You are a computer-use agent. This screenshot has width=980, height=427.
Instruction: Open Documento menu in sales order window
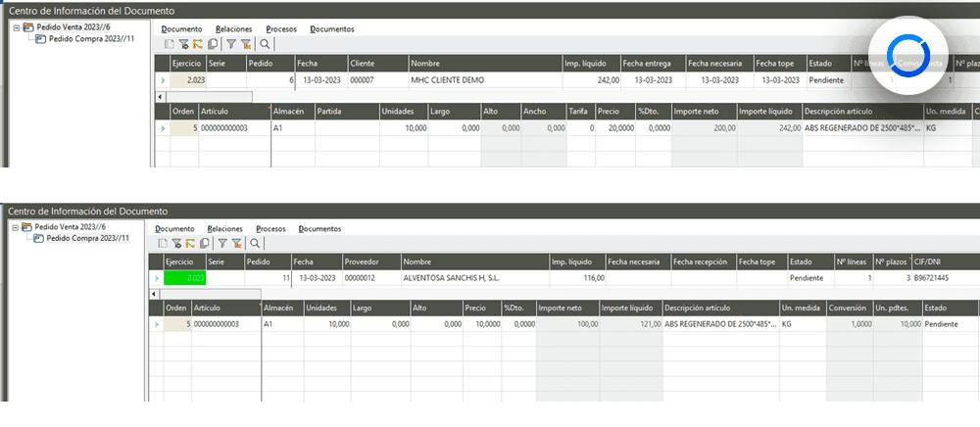pos(182,29)
